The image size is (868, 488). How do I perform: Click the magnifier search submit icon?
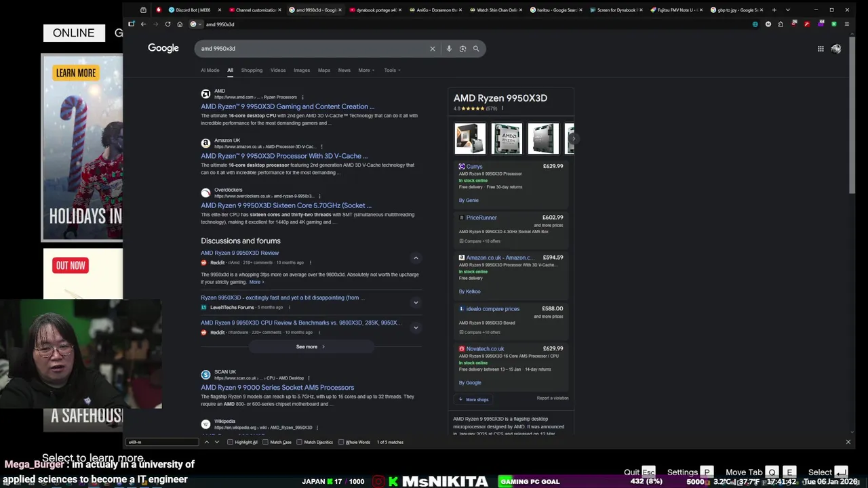click(x=476, y=49)
